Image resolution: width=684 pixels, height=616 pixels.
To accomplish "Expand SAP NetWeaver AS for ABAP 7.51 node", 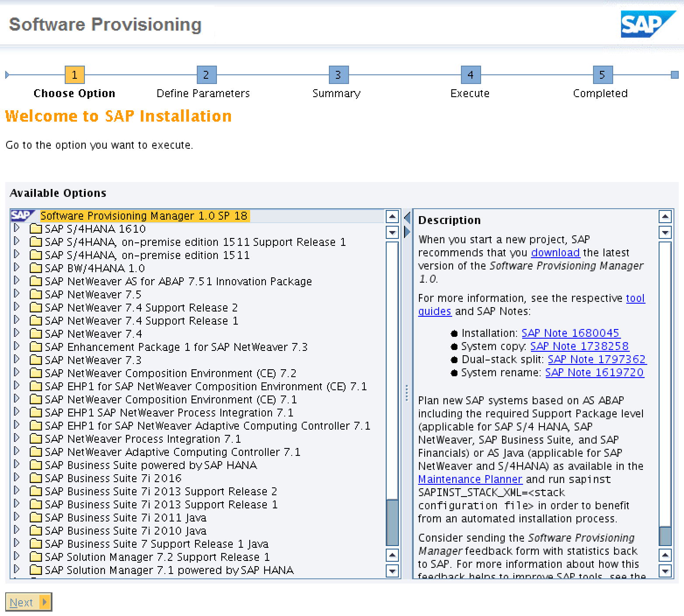I will click(x=17, y=280).
